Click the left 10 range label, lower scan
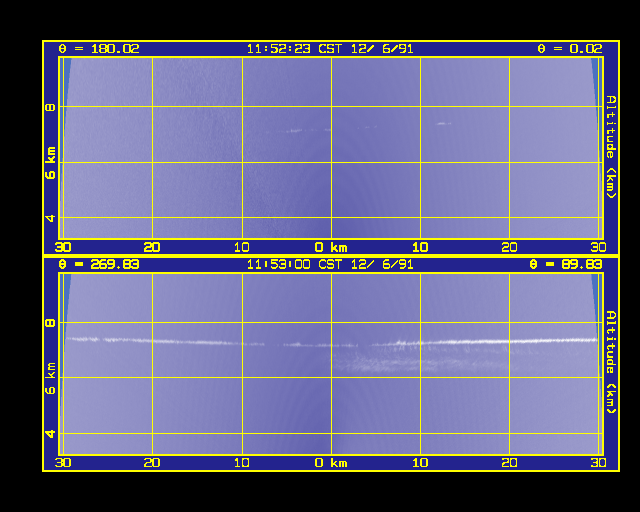Viewport: 640px width, 512px height. pyautogui.click(x=242, y=463)
